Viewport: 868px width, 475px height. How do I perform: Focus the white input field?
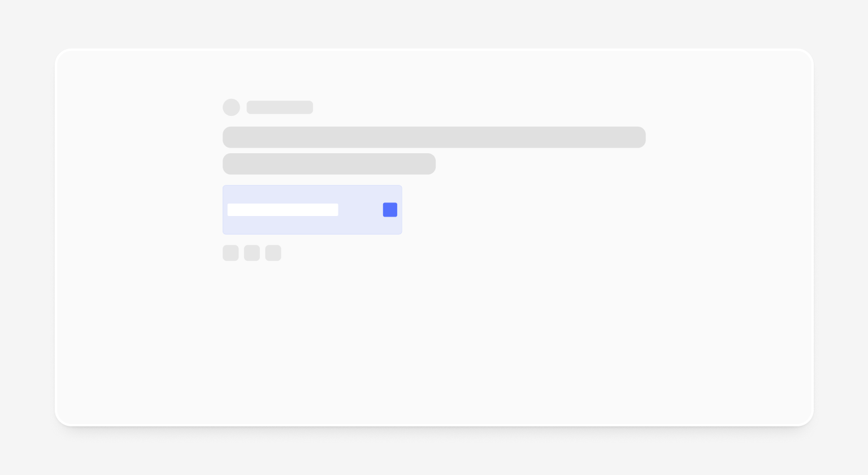point(283,210)
